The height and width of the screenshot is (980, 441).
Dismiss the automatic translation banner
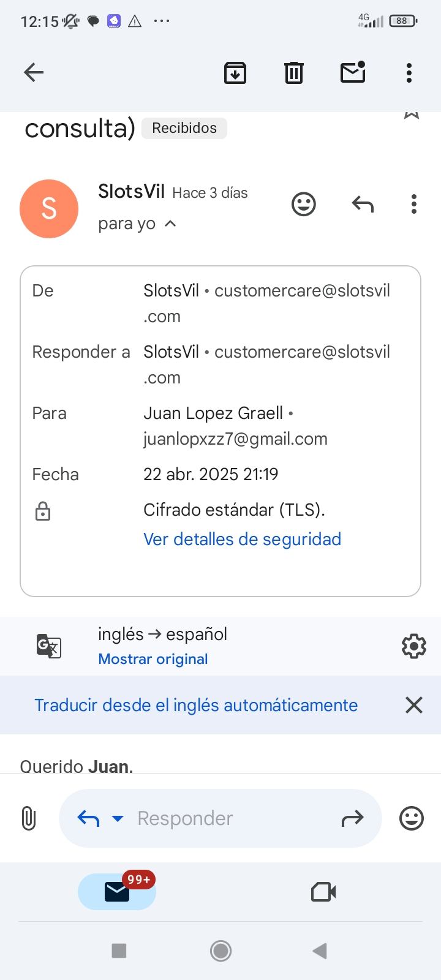click(x=414, y=705)
